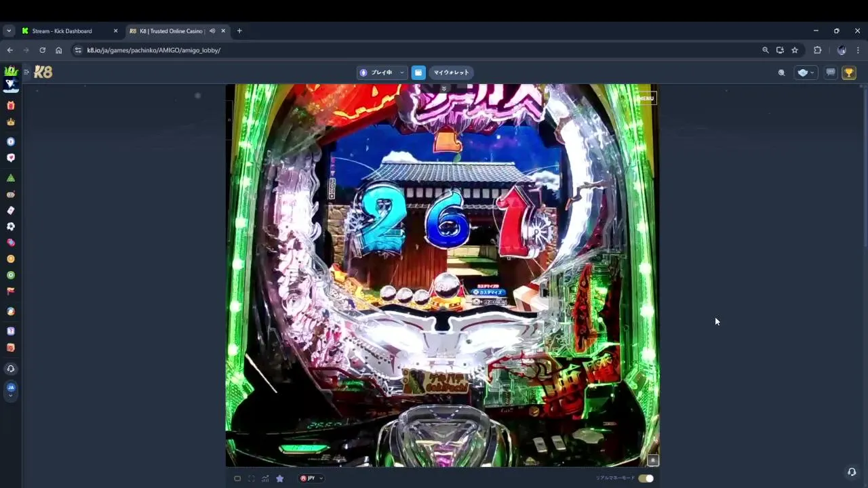Screen dimensions: 868x488
Task: Go back in browser history
Action: point(9,50)
